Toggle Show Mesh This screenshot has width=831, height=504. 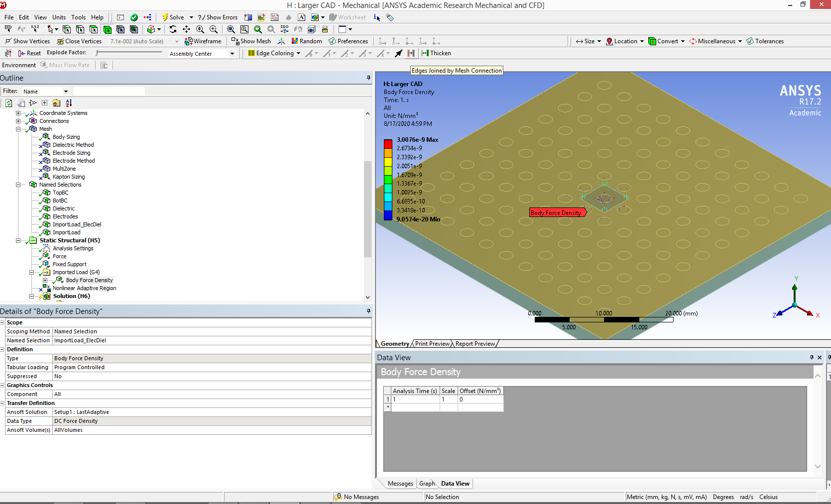click(x=251, y=41)
